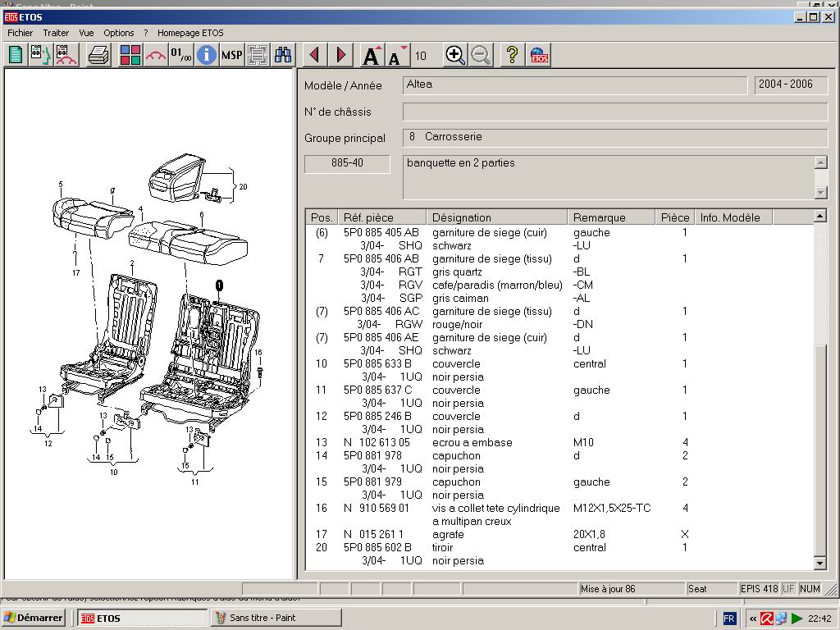The image size is (840, 630).
Task: Select part reference 5P0 885 246 B
Action: [x=377, y=416]
